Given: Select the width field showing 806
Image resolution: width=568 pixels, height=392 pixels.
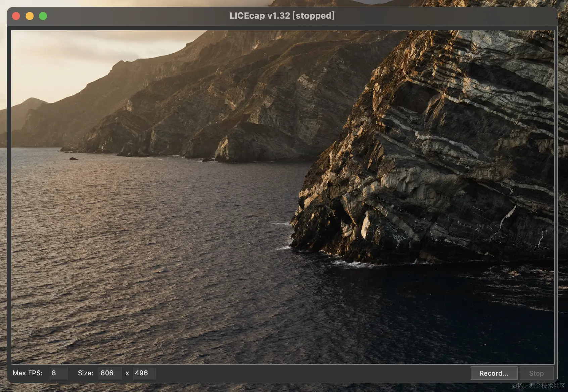Looking at the screenshot, I should click(x=110, y=373).
